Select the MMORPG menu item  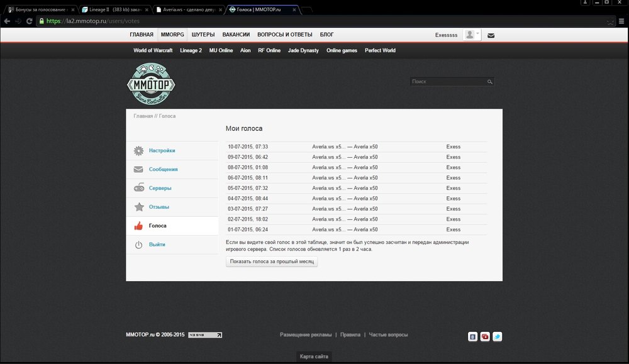(x=172, y=35)
